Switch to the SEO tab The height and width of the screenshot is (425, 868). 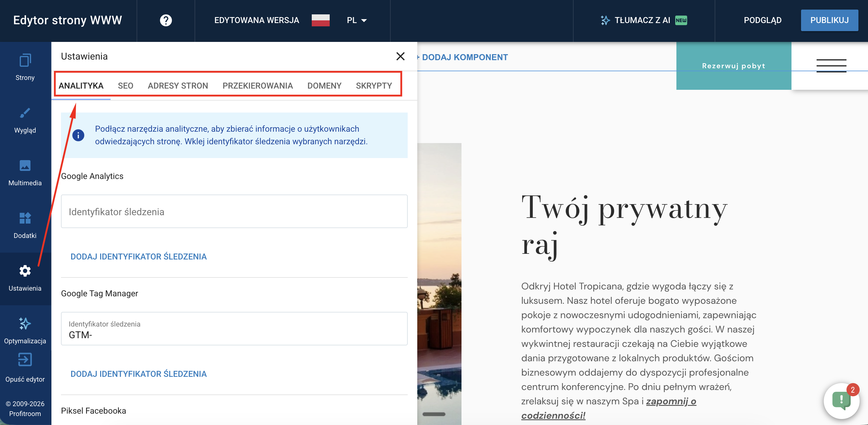(125, 86)
